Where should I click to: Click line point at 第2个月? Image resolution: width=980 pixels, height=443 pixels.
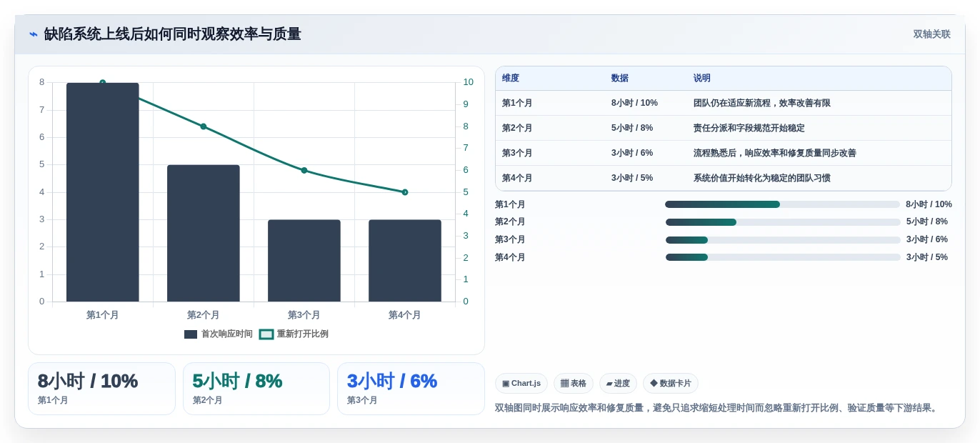[x=204, y=126]
